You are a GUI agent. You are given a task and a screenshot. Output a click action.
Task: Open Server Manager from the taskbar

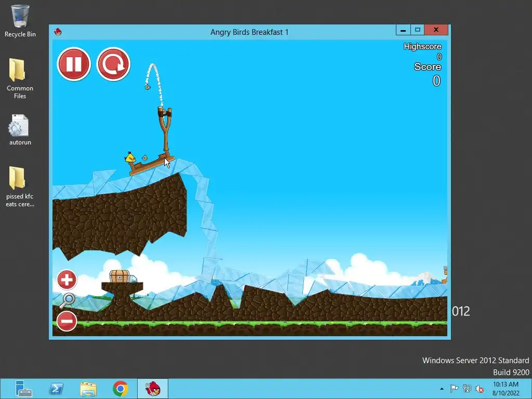(x=24, y=389)
